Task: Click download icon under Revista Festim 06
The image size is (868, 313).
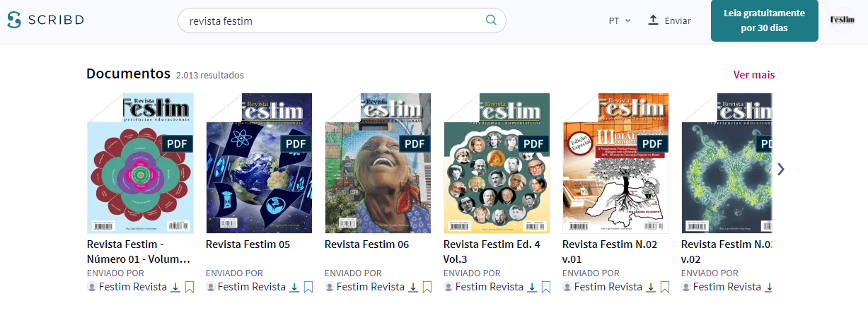Action: (413, 287)
